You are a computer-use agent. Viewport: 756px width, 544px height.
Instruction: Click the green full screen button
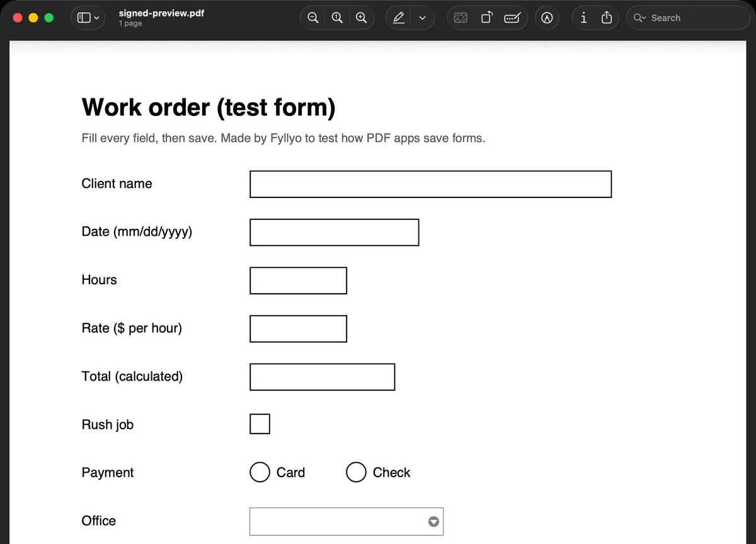(49, 18)
